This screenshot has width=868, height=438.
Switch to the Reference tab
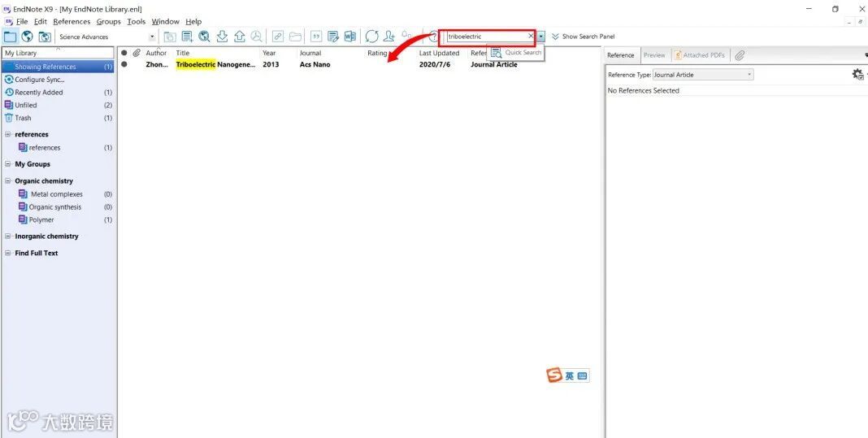pyautogui.click(x=621, y=55)
